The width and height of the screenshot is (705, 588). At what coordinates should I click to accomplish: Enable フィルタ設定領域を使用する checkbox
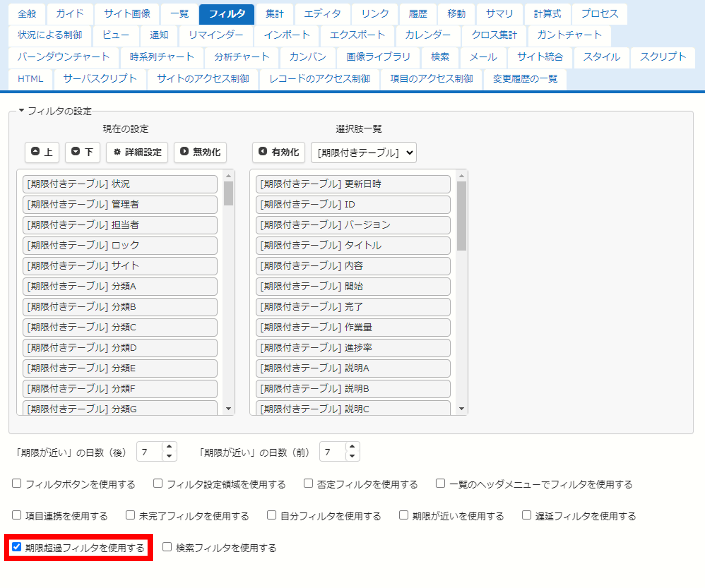[158, 483]
